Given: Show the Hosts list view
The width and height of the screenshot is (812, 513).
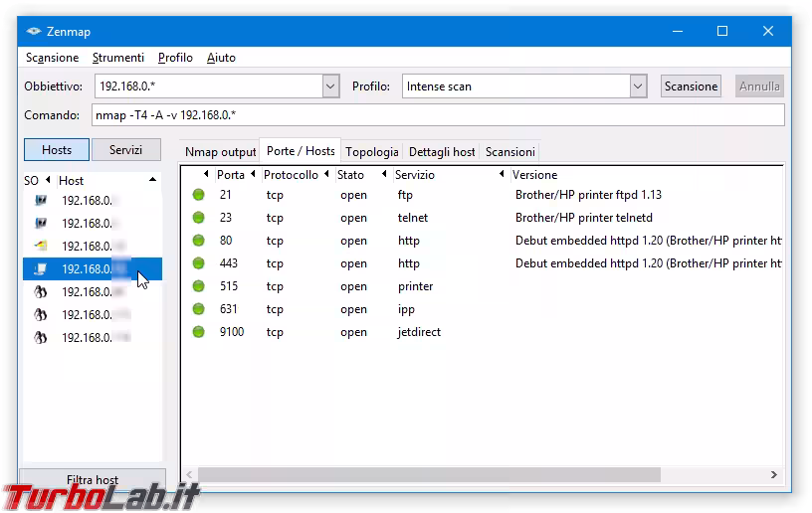Looking at the screenshot, I should click(57, 150).
